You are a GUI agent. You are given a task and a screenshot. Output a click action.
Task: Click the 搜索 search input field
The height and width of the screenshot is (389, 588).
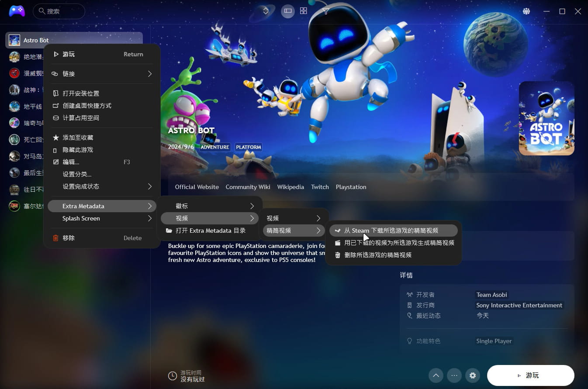59,11
